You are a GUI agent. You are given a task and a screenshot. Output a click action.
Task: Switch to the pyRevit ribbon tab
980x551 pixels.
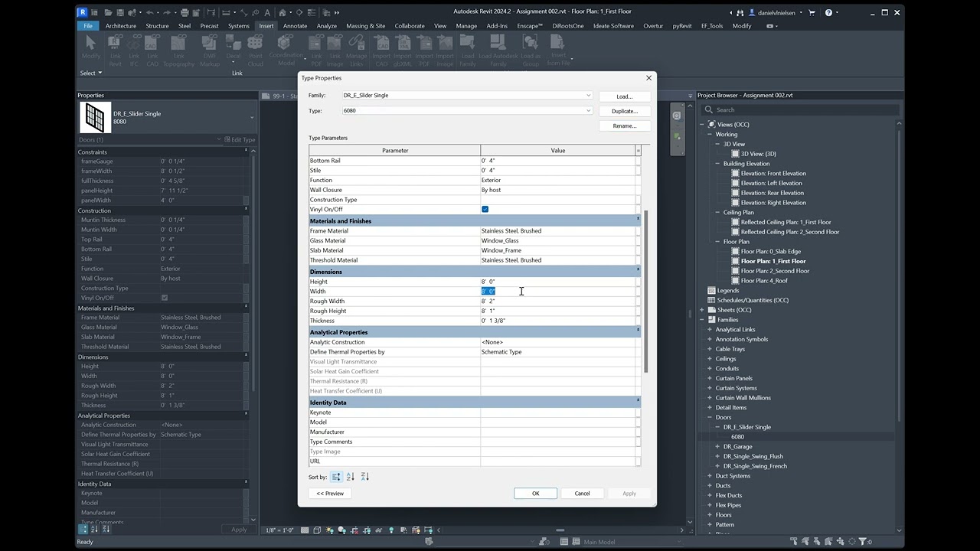(682, 26)
